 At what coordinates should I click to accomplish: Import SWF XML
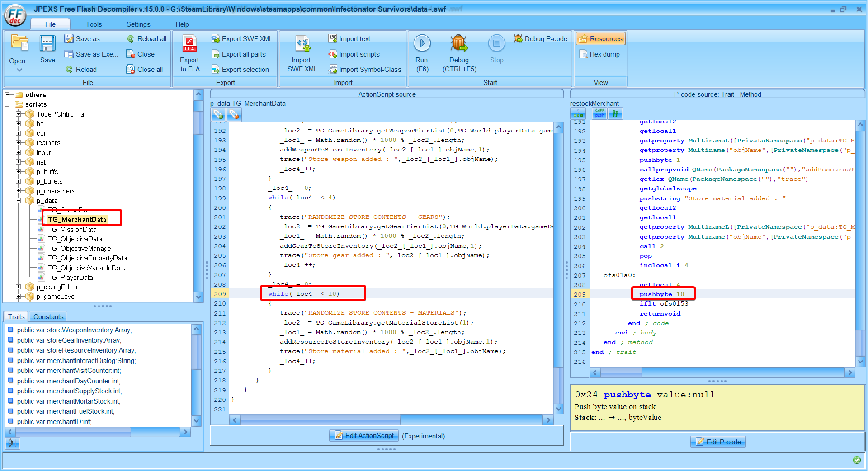point(302,54)
